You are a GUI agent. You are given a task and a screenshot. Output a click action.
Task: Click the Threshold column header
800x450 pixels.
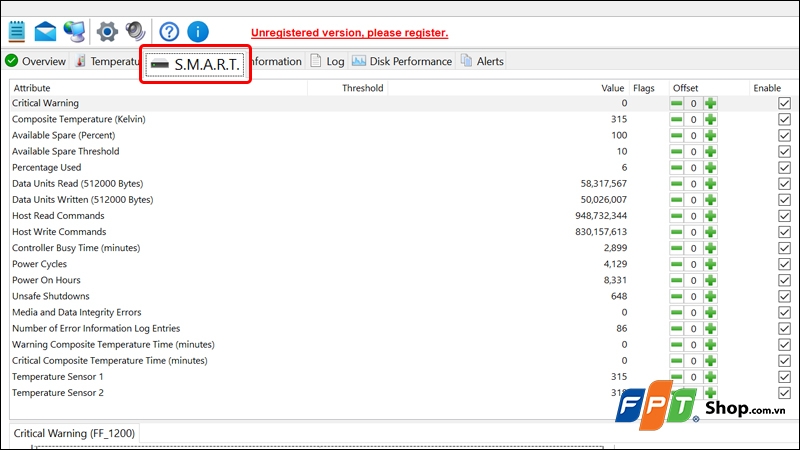pyautogui.click(x=347, y=88)
